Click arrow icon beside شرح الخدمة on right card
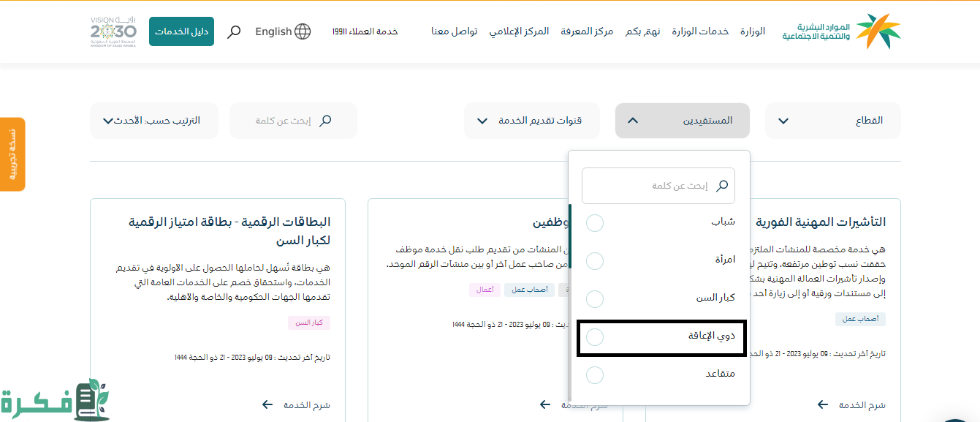The image size is (980, 422). point(823,404)
